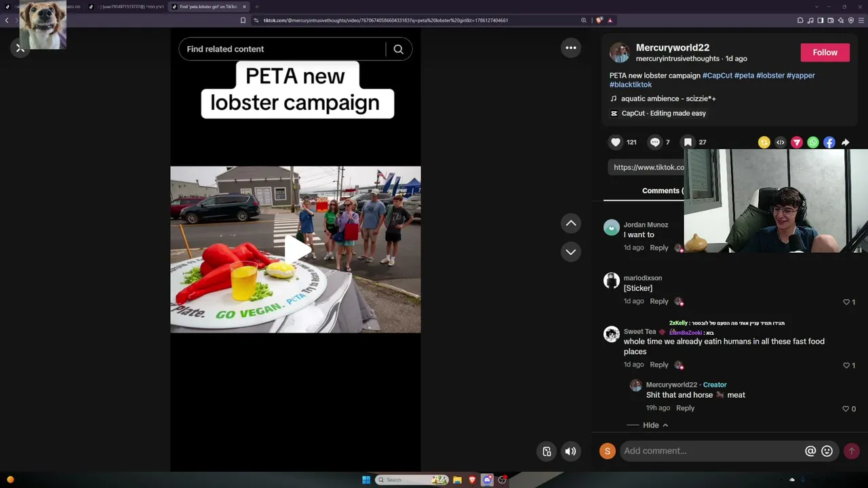
Task: Open the comments bubble icon
Action: 654,142
